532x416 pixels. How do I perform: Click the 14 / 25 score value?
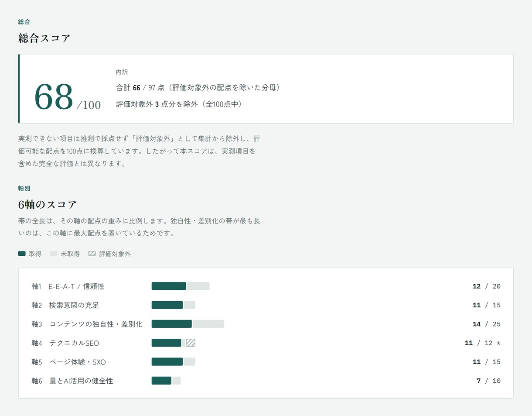487,324
